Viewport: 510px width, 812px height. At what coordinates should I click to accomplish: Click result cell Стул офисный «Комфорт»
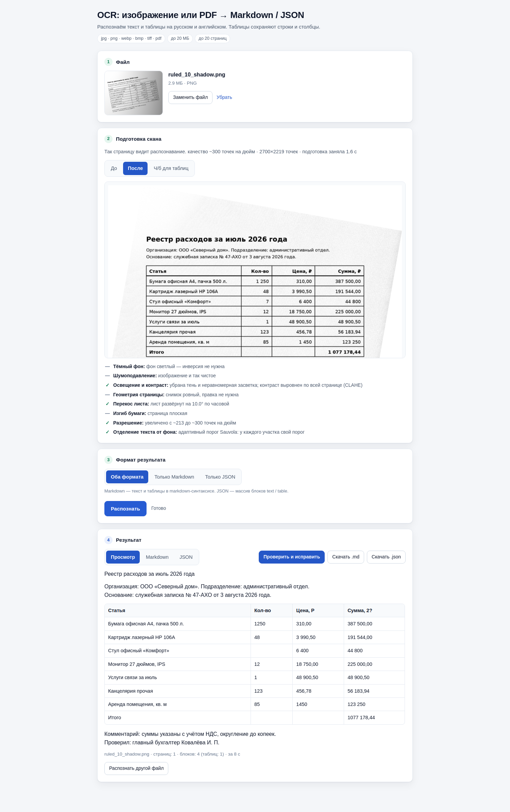pyautogui.click(x=177, y=651)
